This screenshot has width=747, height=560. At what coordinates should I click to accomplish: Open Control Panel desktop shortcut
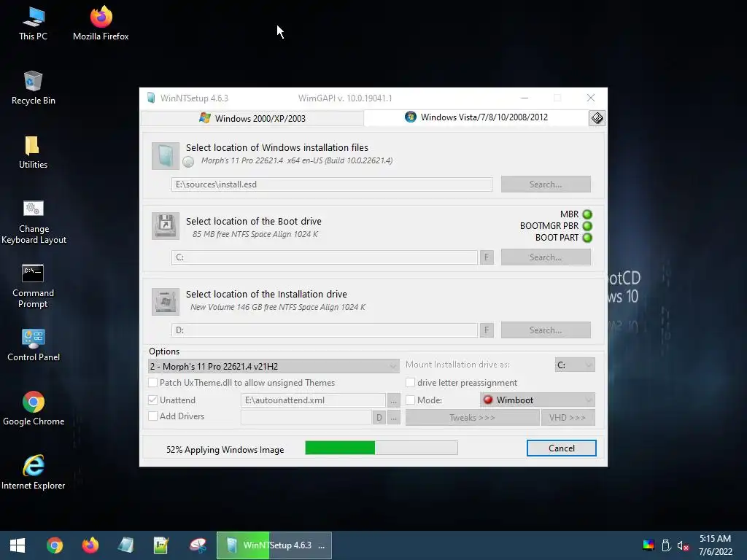click(x=34, y=345)
